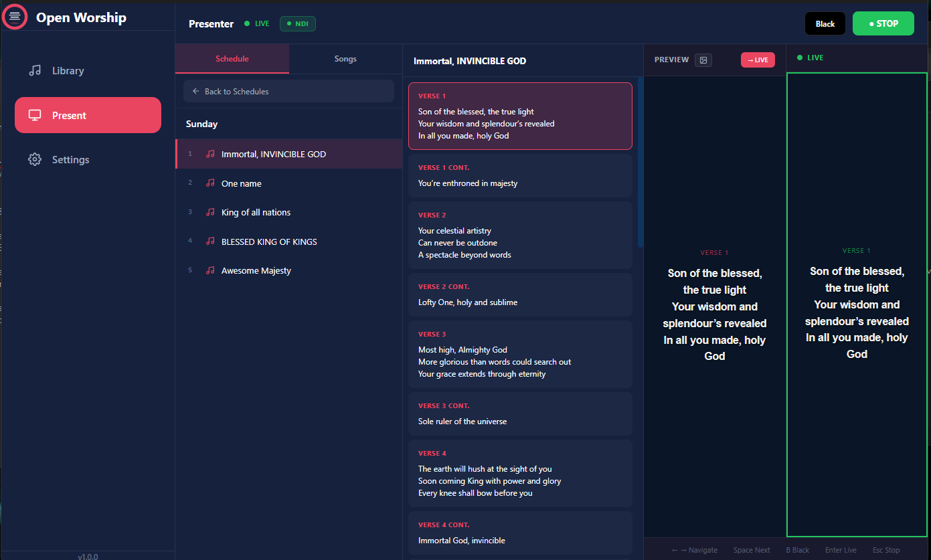The width and height of the screenshot is (931, 560).
Task: Click music icon beside Awesome Majesty
Action: (210, 270)
